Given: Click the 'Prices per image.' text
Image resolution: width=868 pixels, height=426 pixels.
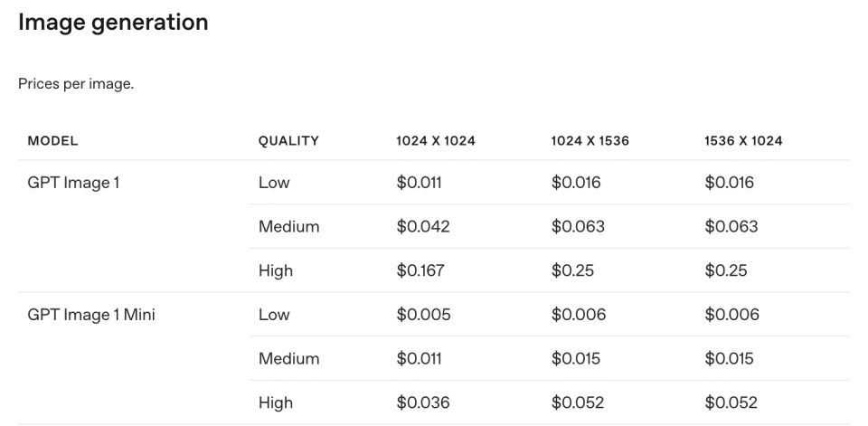Looking at the screenshot, I should coord(76,83).
